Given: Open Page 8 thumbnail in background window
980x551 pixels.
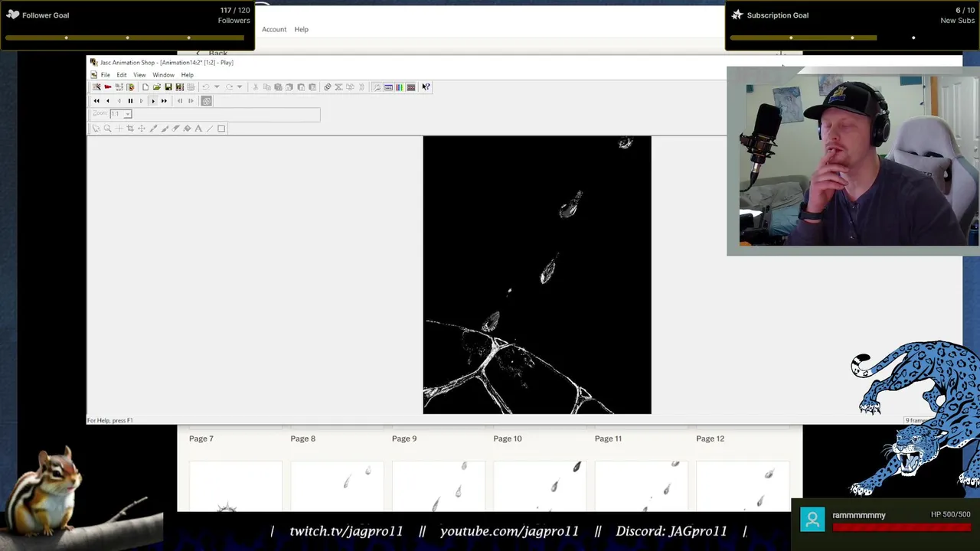Looking at the screenshot, I should pos(337,486).
